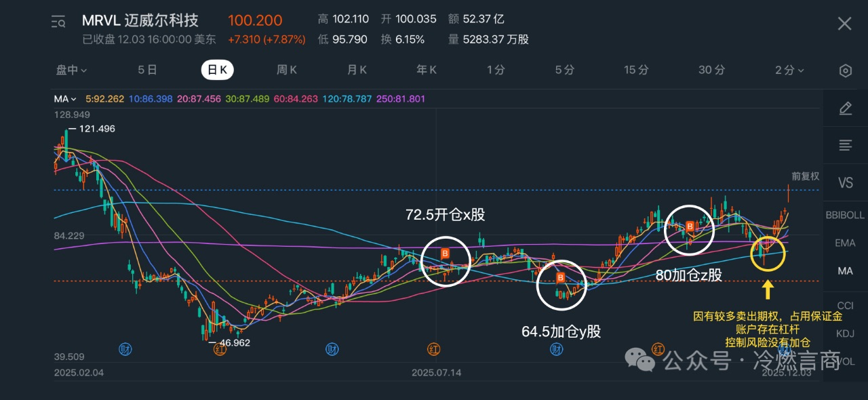Screen dimensions: 868x400
Task: Toggle the EMA overlay indicator
Action: [x=845, y=243]
